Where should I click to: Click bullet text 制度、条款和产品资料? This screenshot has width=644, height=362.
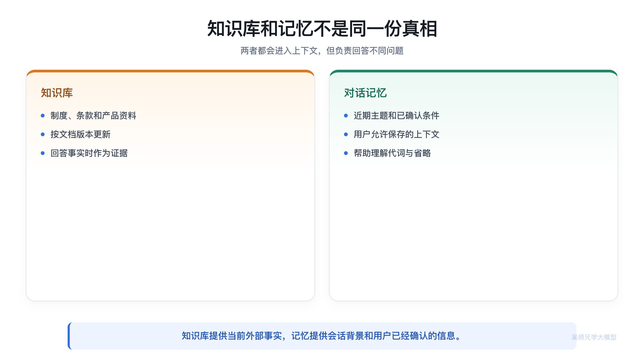[93, 116]
